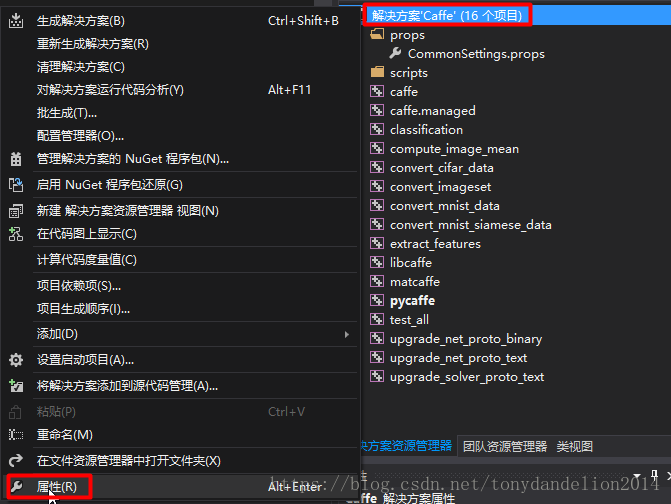The height and width of the screenshot is (504, 671).
Task: Click the test_all project icon
Action: (x=377, y=319)
